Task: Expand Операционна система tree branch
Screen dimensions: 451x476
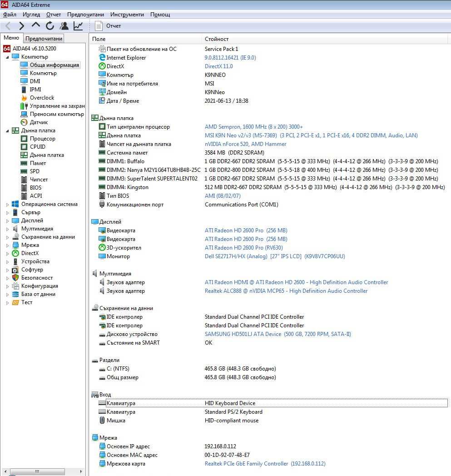Action: 7,205
